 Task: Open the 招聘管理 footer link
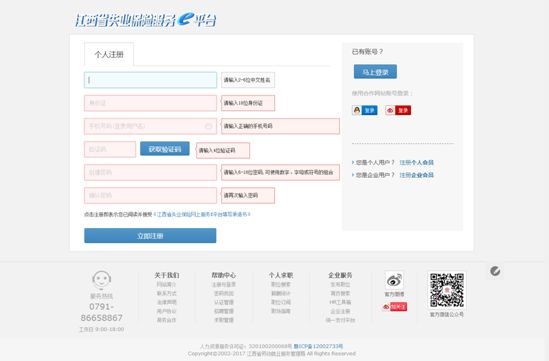224,311
